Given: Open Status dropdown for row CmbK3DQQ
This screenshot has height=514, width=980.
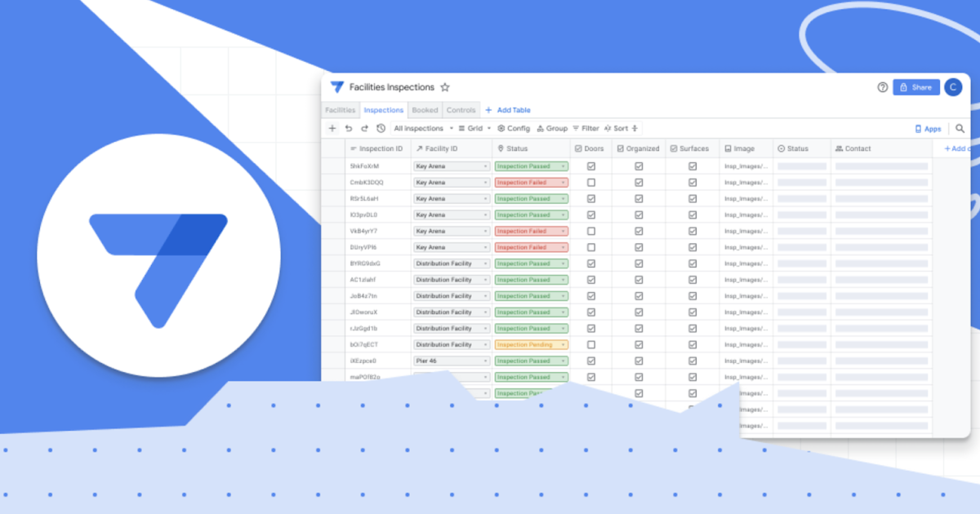Looking at the screenshot, I should (x=531, y=183).
